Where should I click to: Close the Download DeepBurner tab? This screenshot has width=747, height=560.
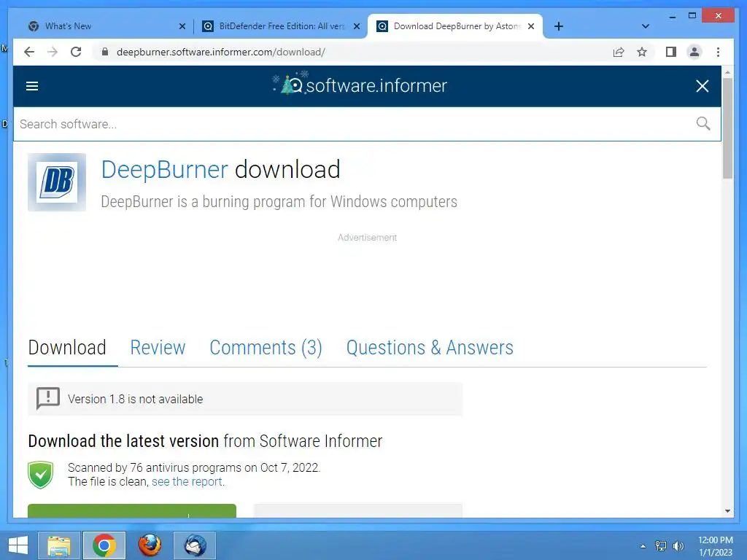[x=531, y=27]
